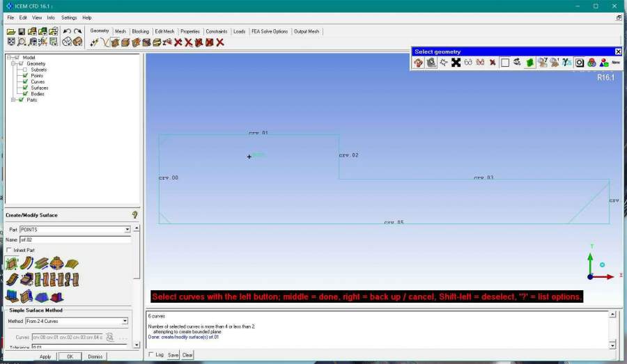Click the surface Name input field

point(75,239)
